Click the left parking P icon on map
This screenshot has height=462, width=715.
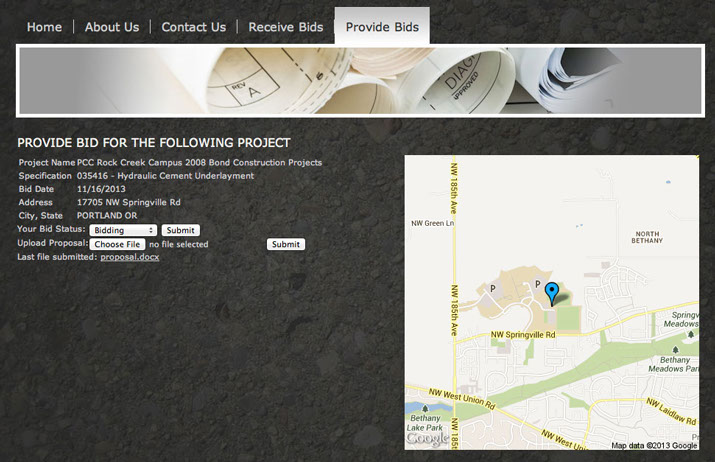[x=492, y=288]
